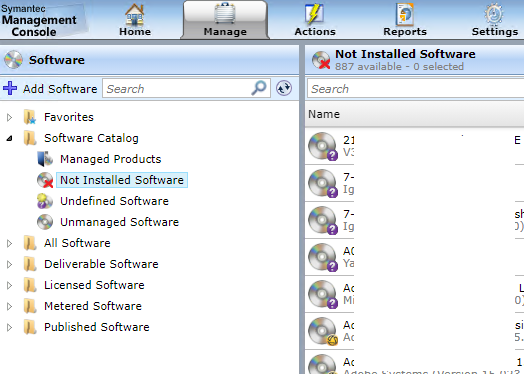
Task: Click the Settings gear icon
Action: 494,14
